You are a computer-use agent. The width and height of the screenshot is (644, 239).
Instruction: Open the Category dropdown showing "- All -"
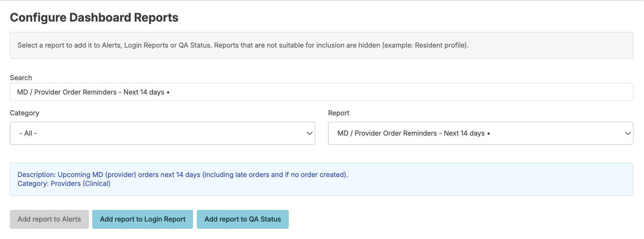point(162,133)
